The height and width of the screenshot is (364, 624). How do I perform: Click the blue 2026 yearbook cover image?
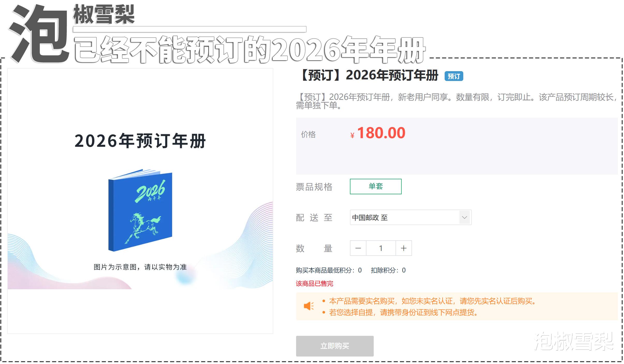tap(140, 210)
